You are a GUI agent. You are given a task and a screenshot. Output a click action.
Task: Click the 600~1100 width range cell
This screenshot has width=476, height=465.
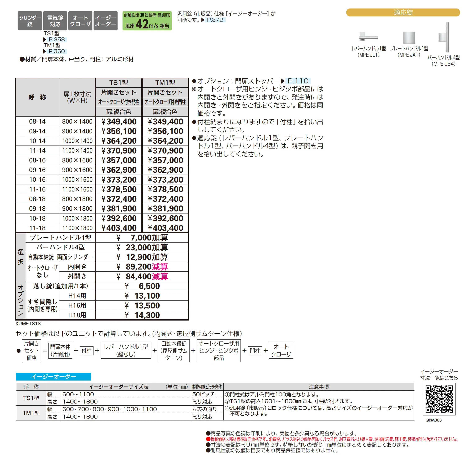[126, 394]
